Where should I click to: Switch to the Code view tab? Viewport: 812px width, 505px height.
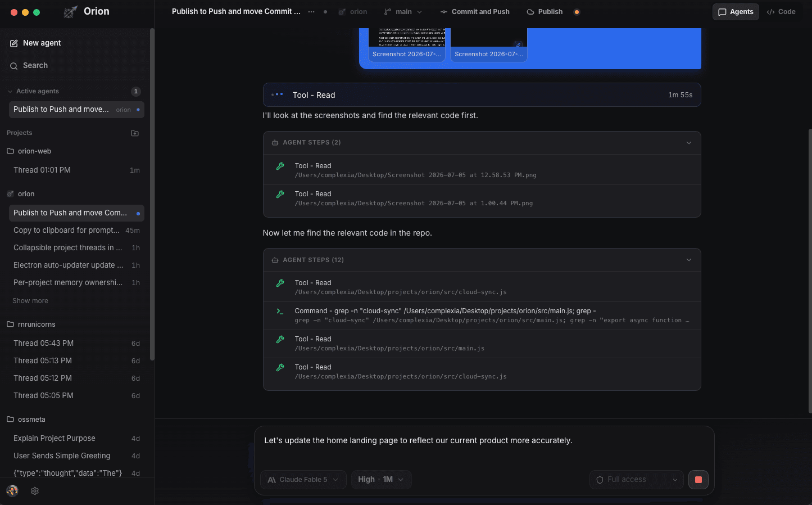(x=781, y=12)
